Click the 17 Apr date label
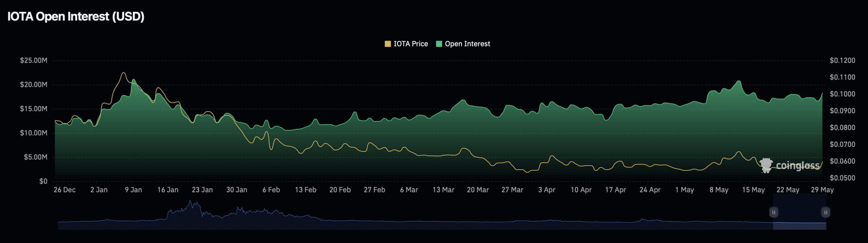This screenshot has height=243, width=868. coord(615,190)
